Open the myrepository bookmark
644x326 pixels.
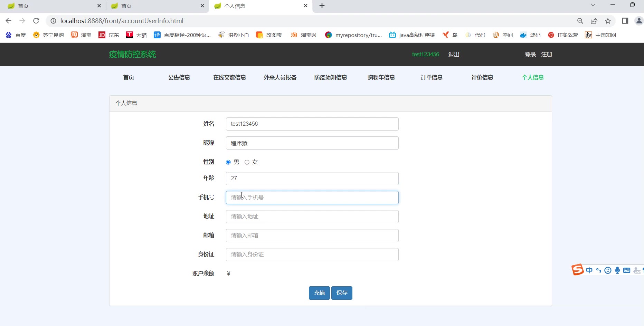[354, 35]
